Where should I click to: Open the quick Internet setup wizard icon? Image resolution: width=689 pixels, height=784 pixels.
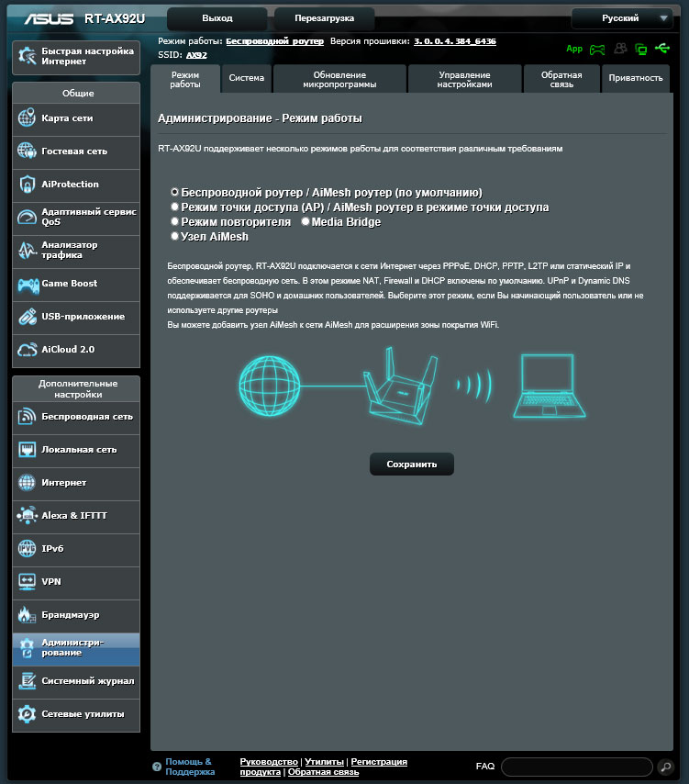(27, 56)
